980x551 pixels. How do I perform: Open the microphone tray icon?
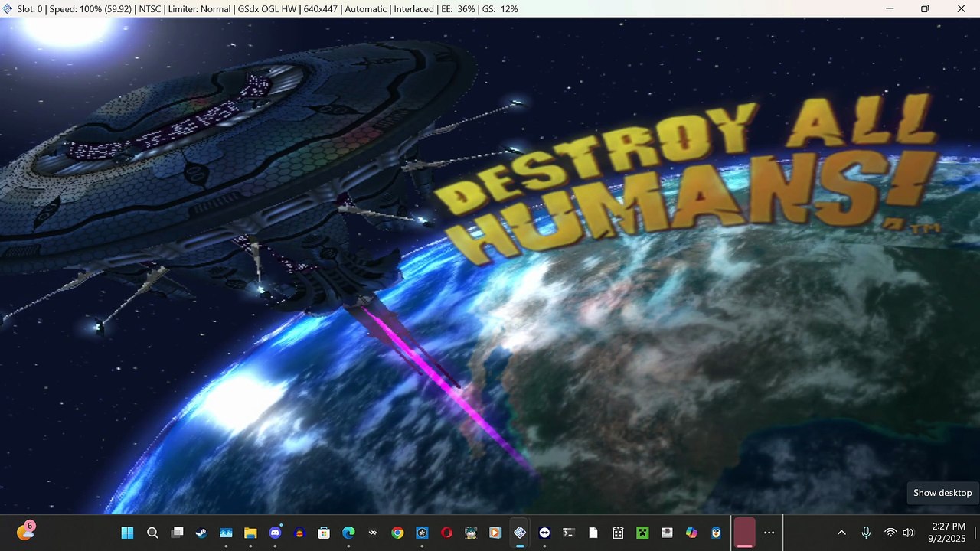tap(866, 533)
